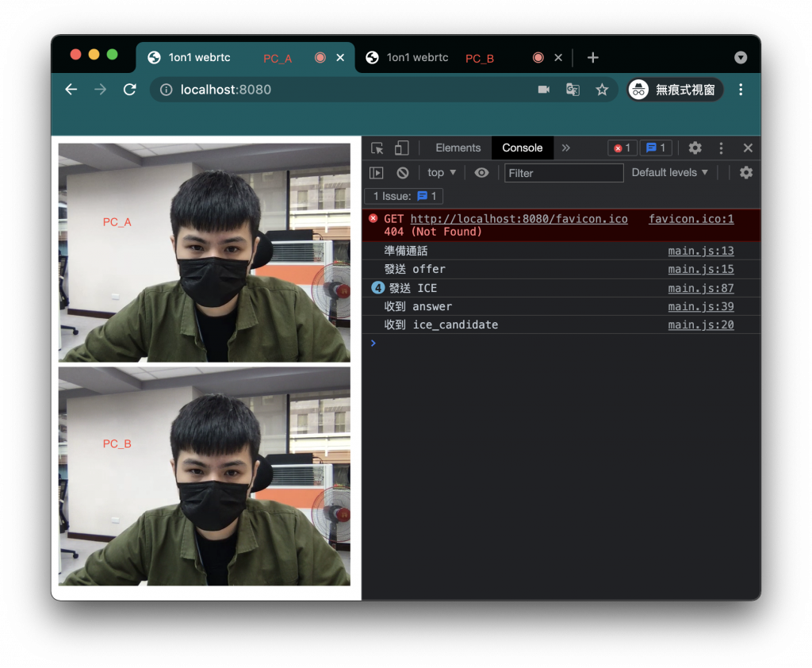This screenshot has width=812, height=668.
Task: Open source link main.js:20
Action: 701,324
